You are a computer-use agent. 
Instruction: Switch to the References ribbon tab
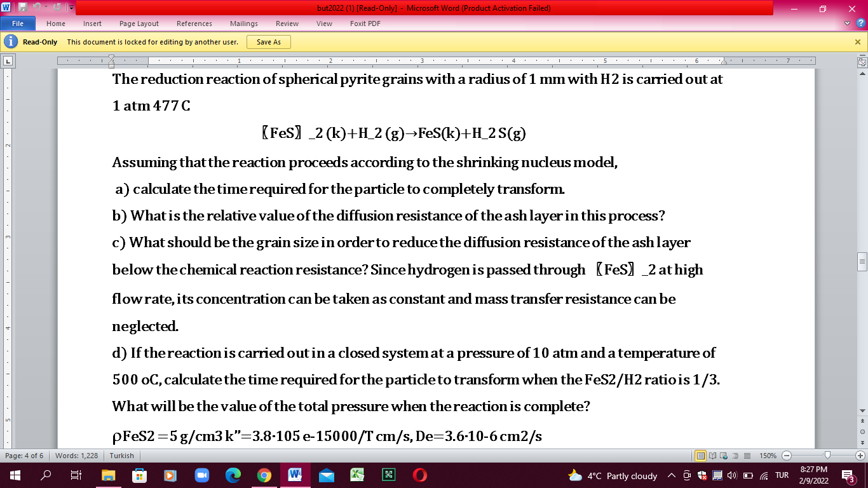(x=194, y=24)
